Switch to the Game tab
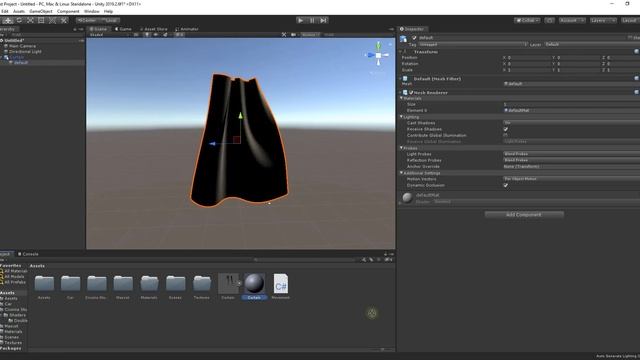 123,29
